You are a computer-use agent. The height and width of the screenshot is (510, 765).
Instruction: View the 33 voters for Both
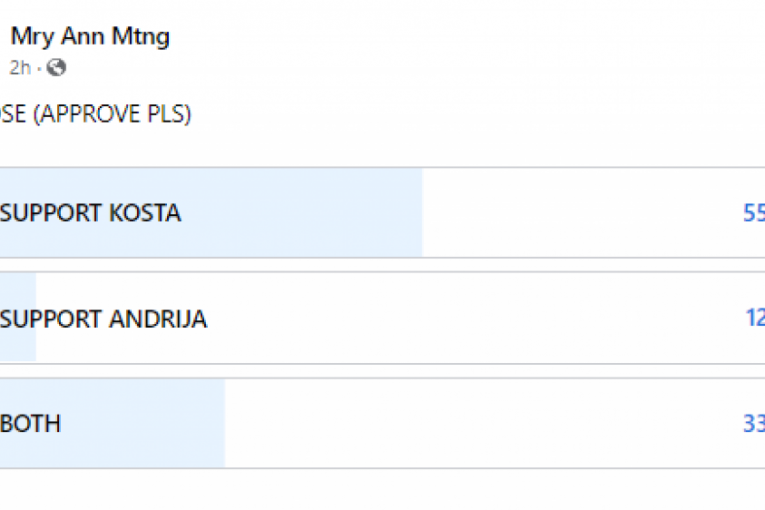tap(753, 423)
